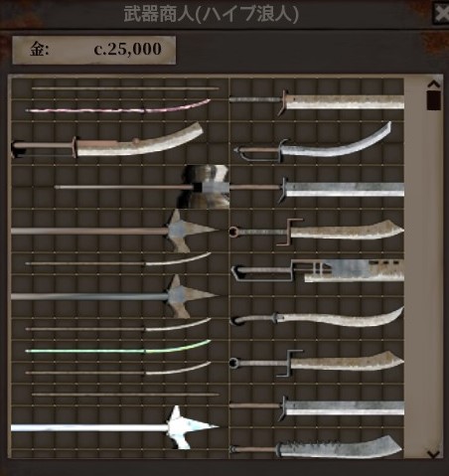Screen dimensions: 449x476
Task: Click the dark scrollbar thumb
Action: (x=434, y=100)
